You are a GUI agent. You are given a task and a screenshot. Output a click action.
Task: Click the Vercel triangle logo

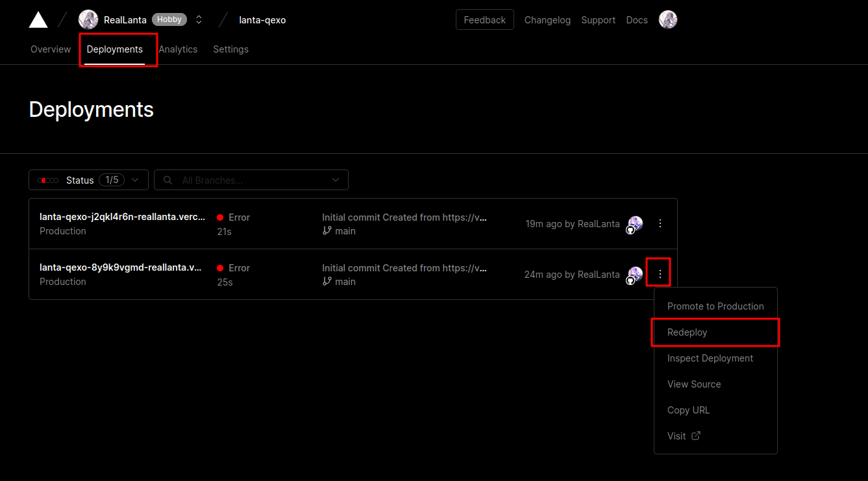pyautogui.click(x=38, y=20)
